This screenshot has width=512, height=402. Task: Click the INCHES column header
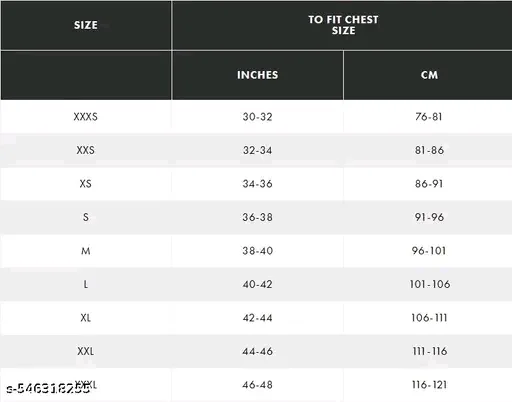coord(257,75)
